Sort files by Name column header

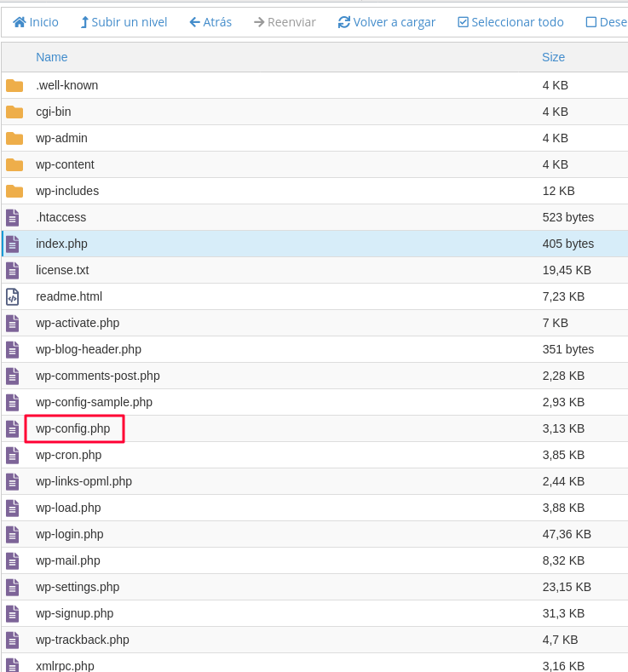click(x=51, y=57)
